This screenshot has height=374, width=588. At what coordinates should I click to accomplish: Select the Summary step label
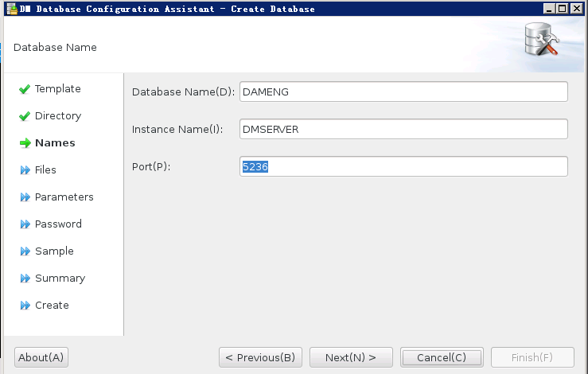coord(60,278)
